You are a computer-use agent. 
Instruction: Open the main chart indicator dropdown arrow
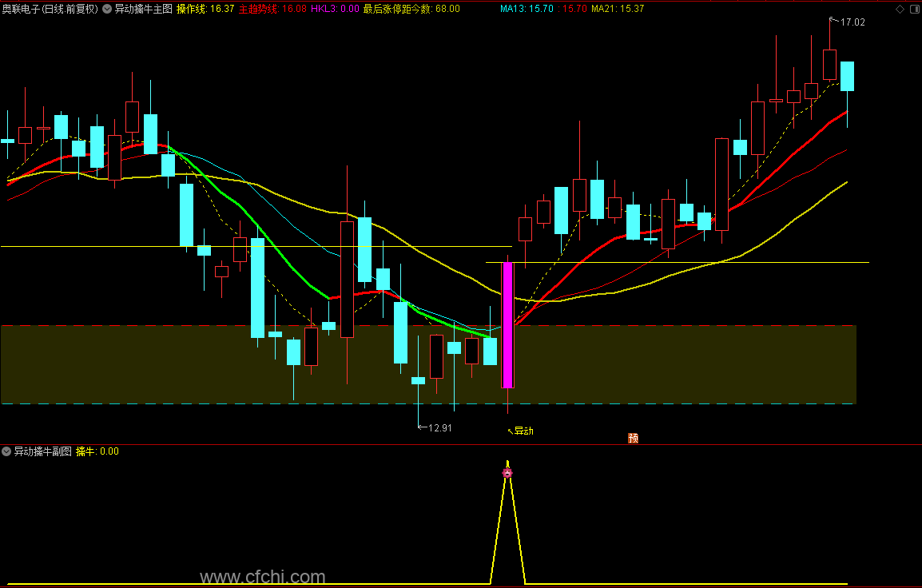[107, 9]
